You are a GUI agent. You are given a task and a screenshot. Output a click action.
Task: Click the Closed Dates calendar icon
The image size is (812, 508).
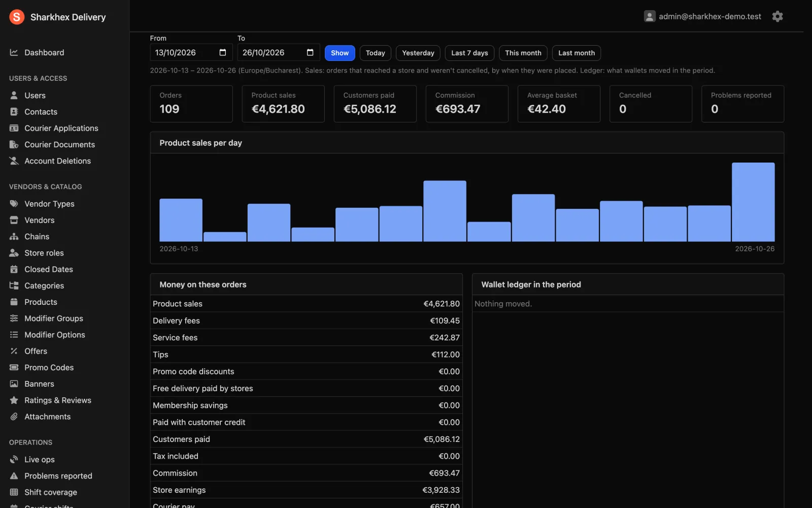14,269
